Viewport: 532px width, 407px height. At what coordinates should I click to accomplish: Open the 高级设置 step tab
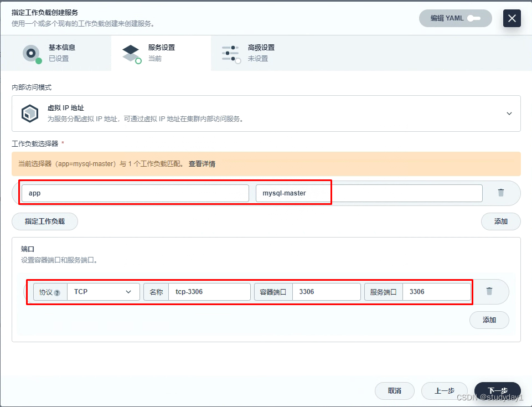point(261,53)
